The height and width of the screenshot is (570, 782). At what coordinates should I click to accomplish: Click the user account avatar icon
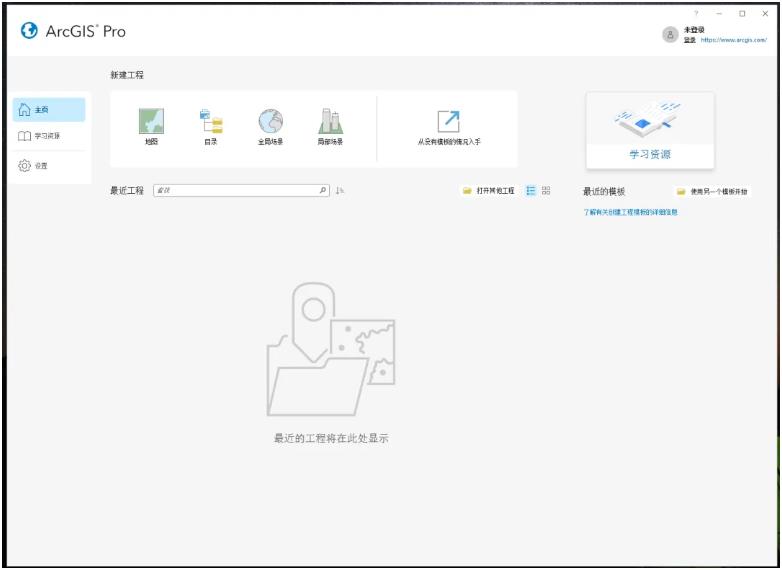click(670, 34)
